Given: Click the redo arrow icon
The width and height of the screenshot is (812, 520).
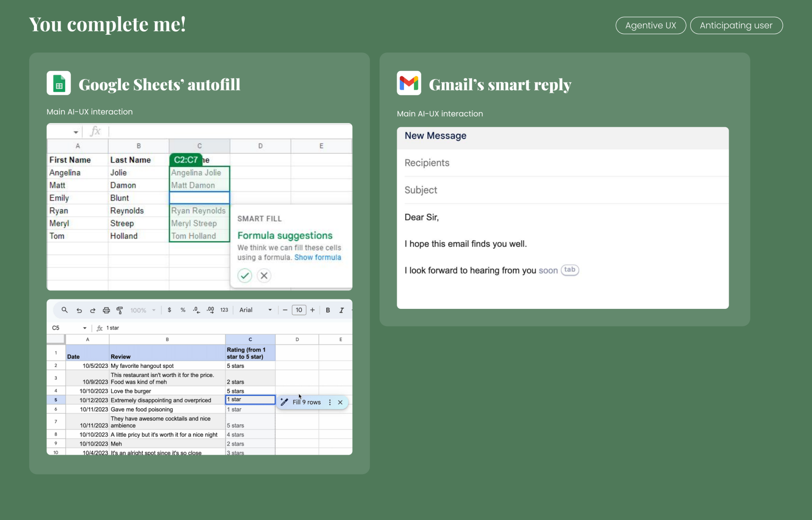Looking at the screenshot, I should (x=93, y=310).
